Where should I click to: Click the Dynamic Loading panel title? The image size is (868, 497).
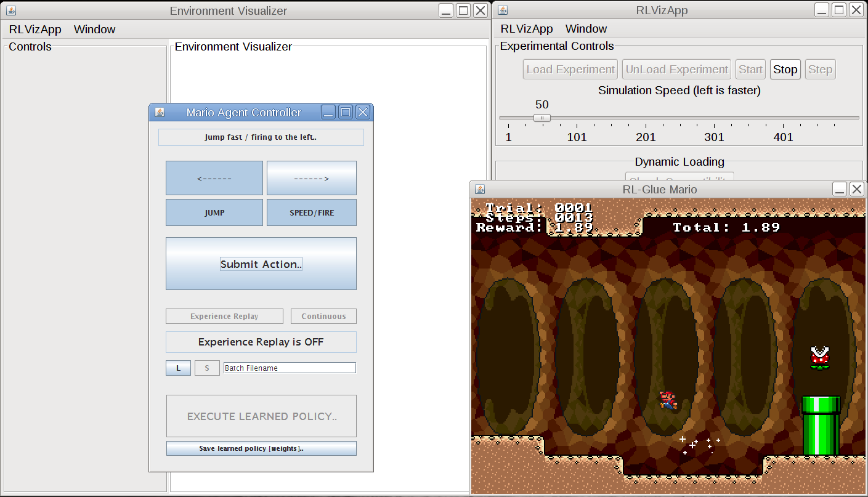(x=679, y=161)
